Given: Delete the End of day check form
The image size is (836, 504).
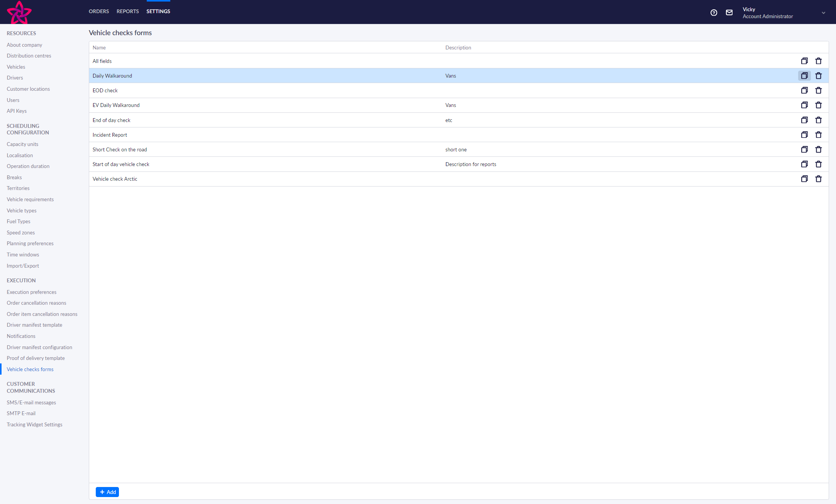Looking at the screenshot, I should click(x=818, y=120).
